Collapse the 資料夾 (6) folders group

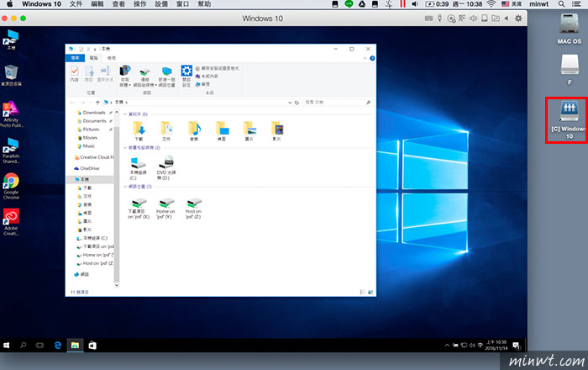point(125,114)
